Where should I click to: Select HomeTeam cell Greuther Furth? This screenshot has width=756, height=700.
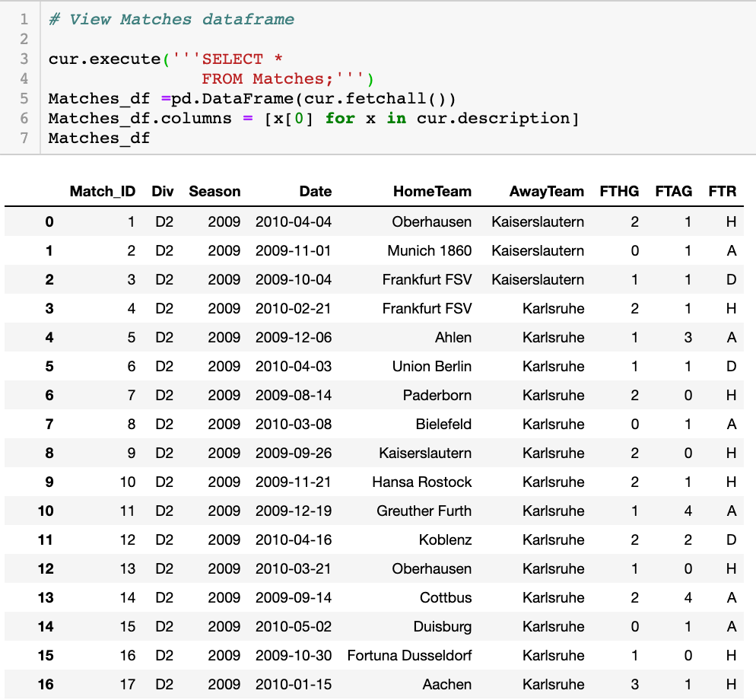tap(424, 511)
